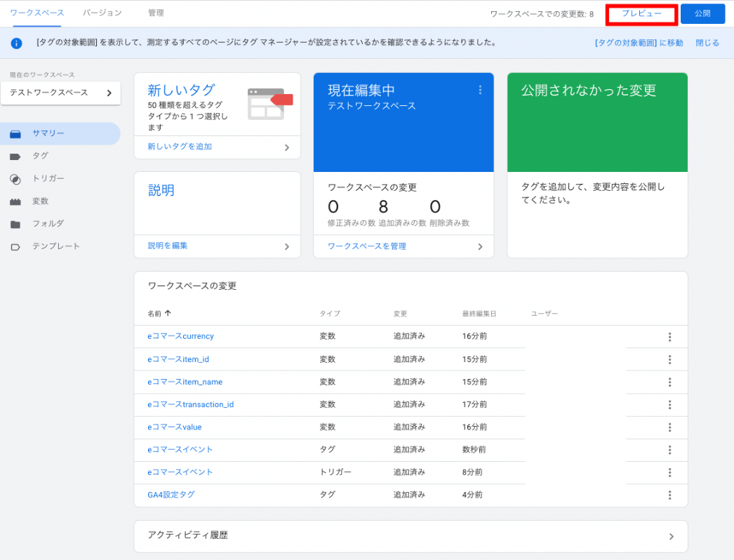Click the Tags label icon in sidebar
This screenshot has width=734, height=560.
tap(15, 157)
